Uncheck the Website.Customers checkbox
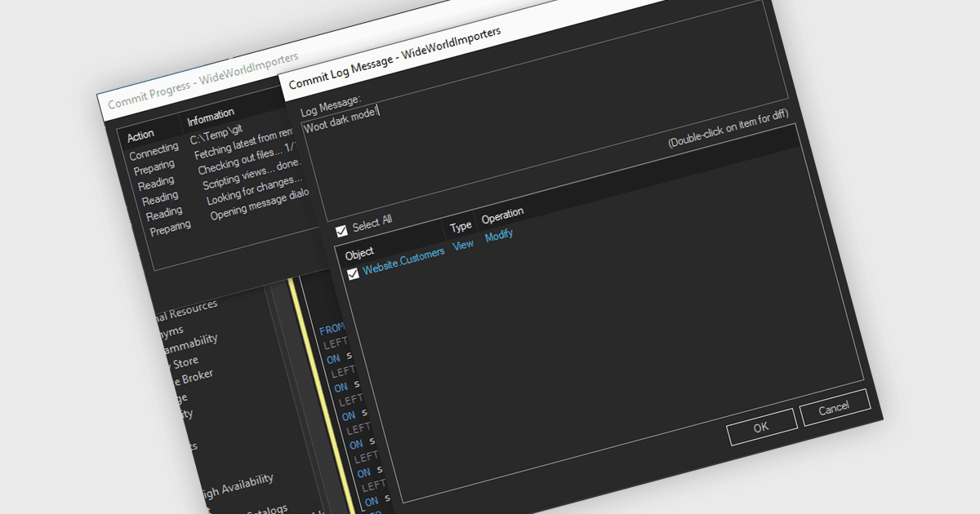This screenshot has width=980, height=514. tap(353, 274)
